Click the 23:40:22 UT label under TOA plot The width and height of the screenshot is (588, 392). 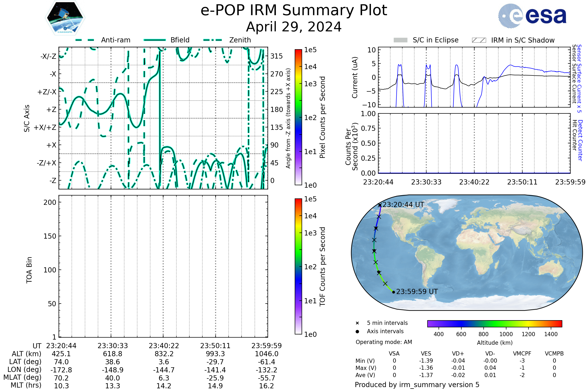click(x=164, y=346)
